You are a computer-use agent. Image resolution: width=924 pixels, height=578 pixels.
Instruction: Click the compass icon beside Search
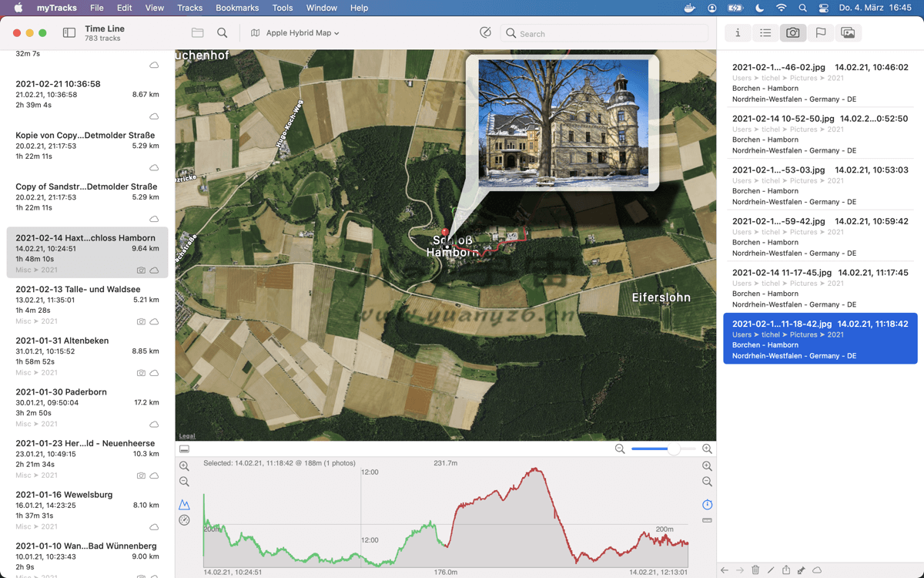pos(485,33)
